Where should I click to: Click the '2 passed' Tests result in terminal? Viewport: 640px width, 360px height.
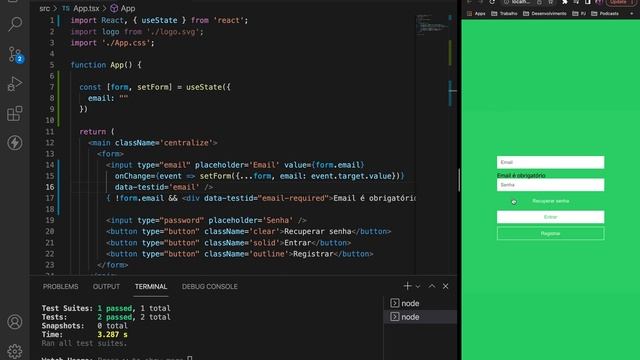pos(114,317)
